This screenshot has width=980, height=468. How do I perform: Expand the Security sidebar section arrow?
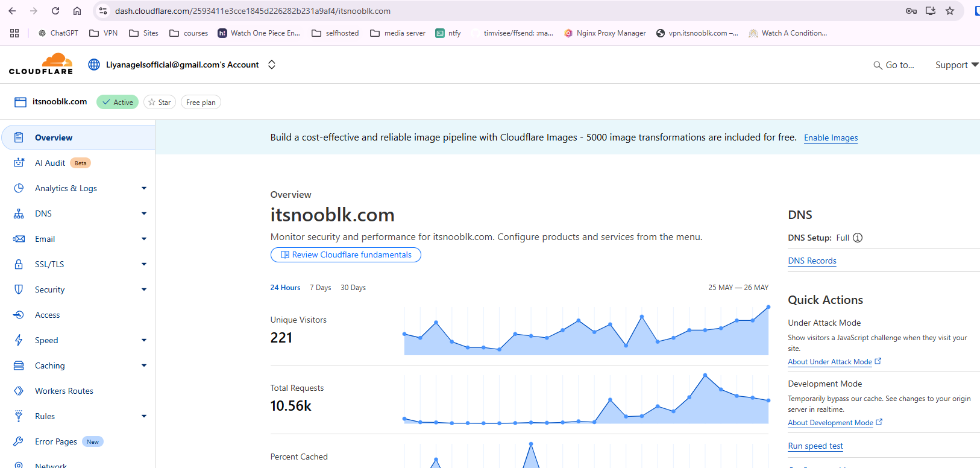tap(144, 289)
